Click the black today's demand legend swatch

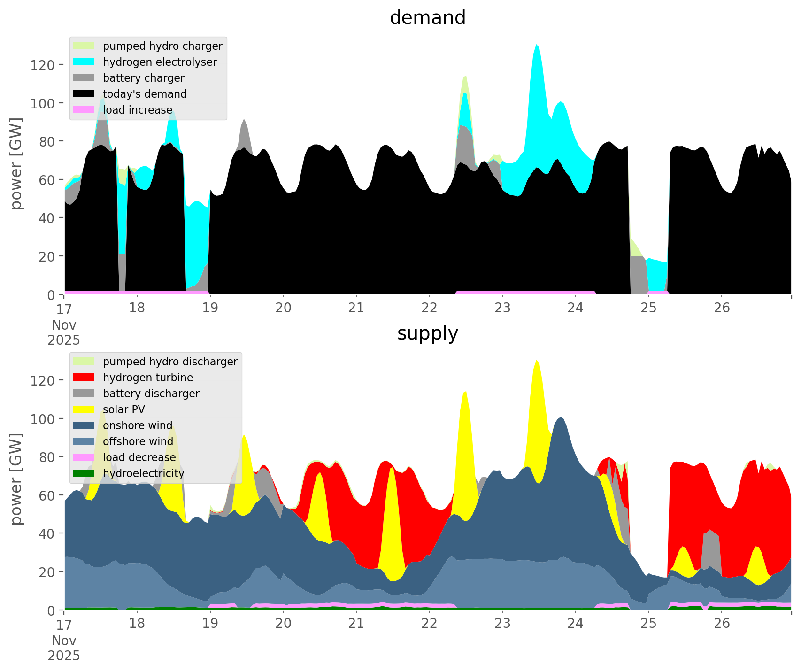coord(84,94)
